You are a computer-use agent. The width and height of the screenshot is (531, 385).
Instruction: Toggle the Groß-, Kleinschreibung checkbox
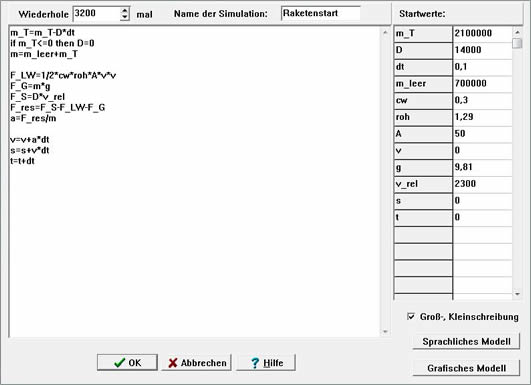pyautogui.click(x=411, y=317)
